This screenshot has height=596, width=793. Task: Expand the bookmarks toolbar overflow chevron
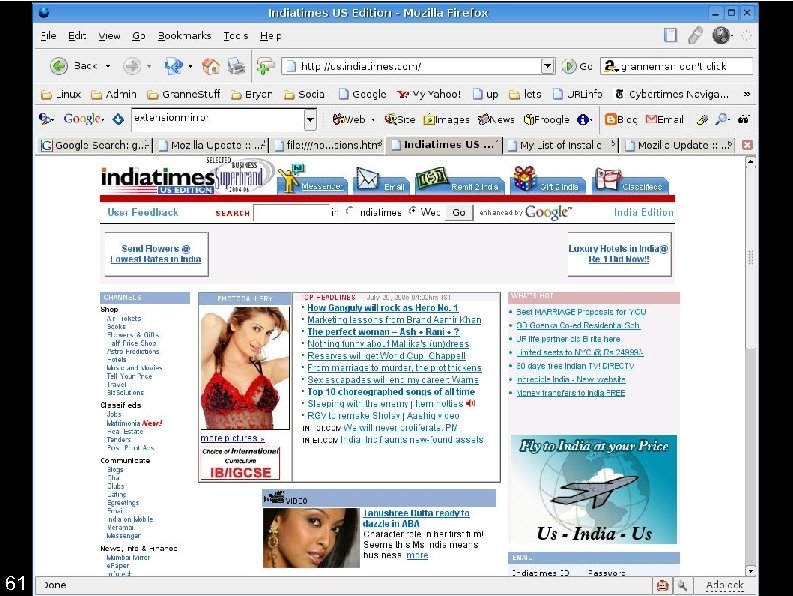pos(746,94)
